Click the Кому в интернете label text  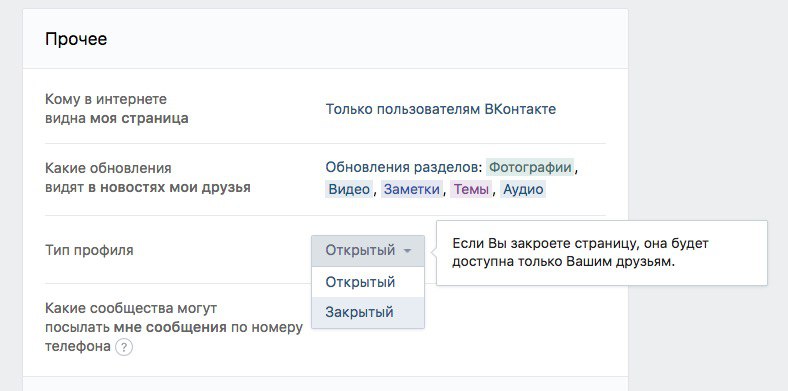click(106, 99)
